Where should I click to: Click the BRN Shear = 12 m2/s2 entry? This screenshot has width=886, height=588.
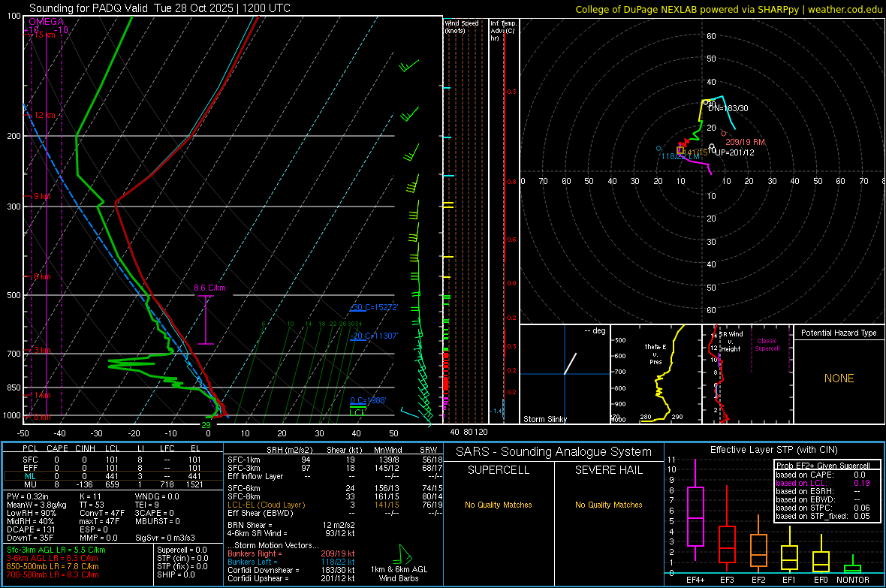coord(291,525)
